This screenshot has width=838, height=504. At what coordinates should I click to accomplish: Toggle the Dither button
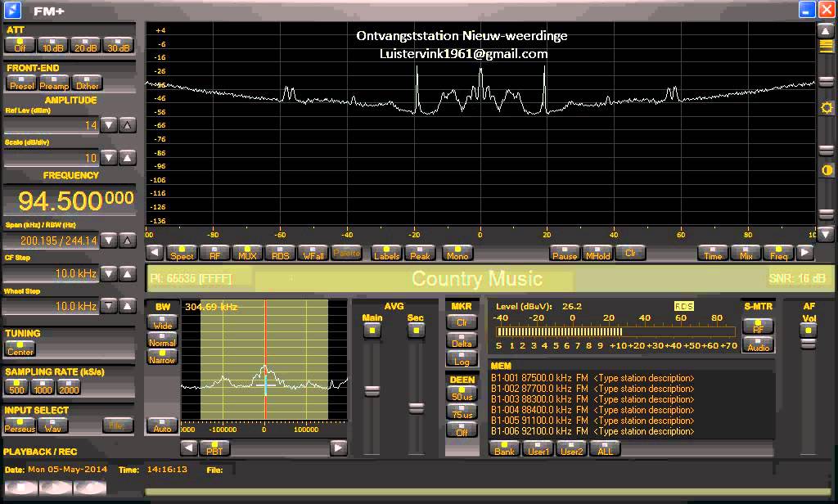(87, 83)
